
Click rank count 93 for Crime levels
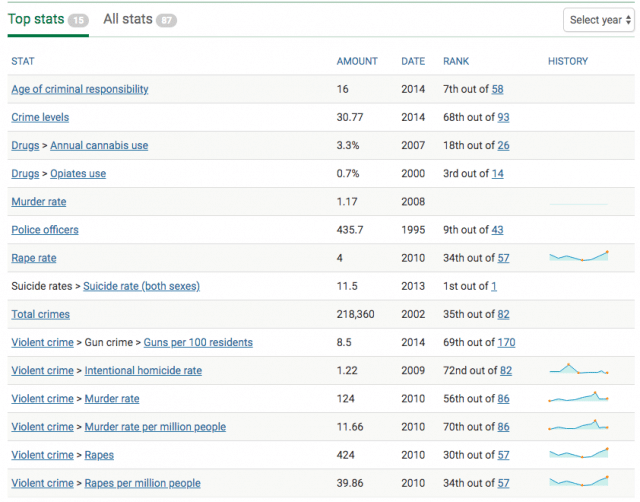pyautogui.click(x=503, y=117)
